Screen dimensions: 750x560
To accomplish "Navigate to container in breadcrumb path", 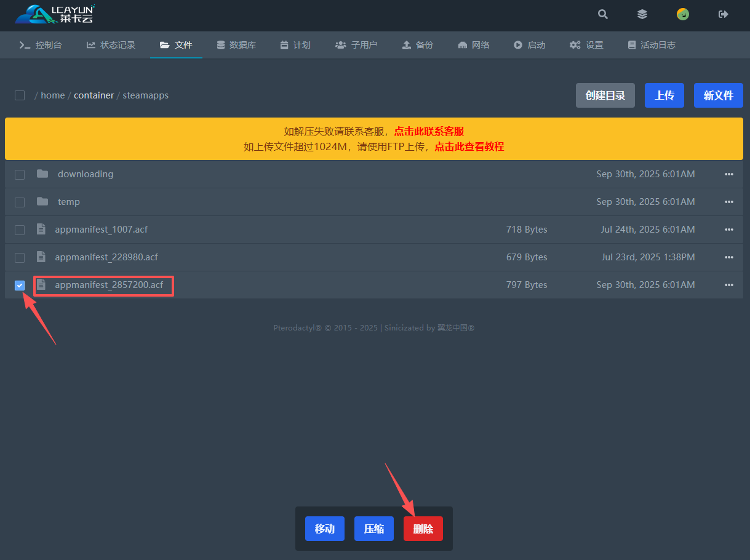I will [94, 95].
